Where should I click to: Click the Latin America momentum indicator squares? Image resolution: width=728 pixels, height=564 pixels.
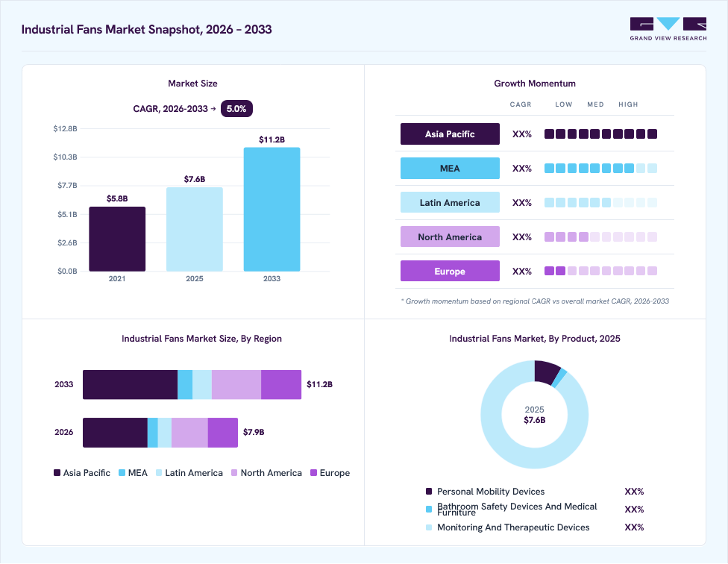click(x=600, y=203)
